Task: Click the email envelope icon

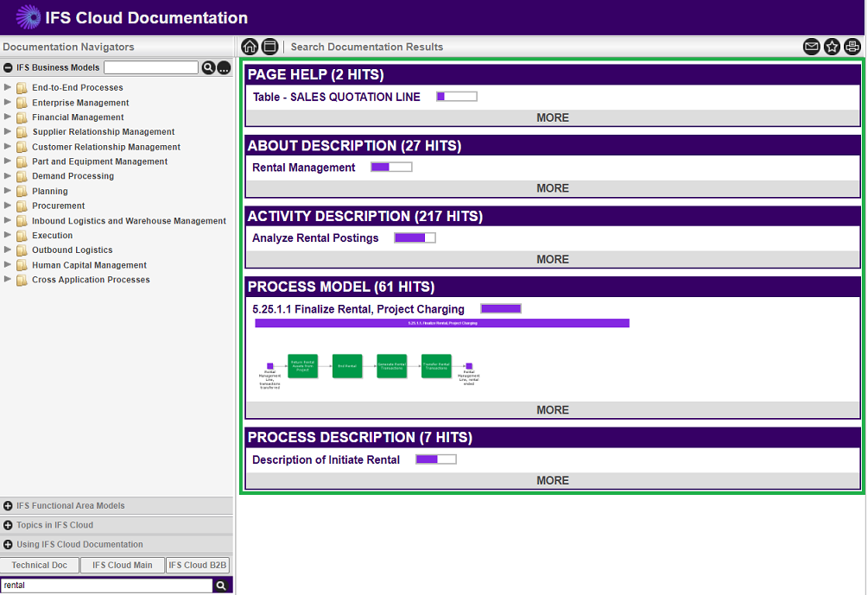Action: coord(811,47)
